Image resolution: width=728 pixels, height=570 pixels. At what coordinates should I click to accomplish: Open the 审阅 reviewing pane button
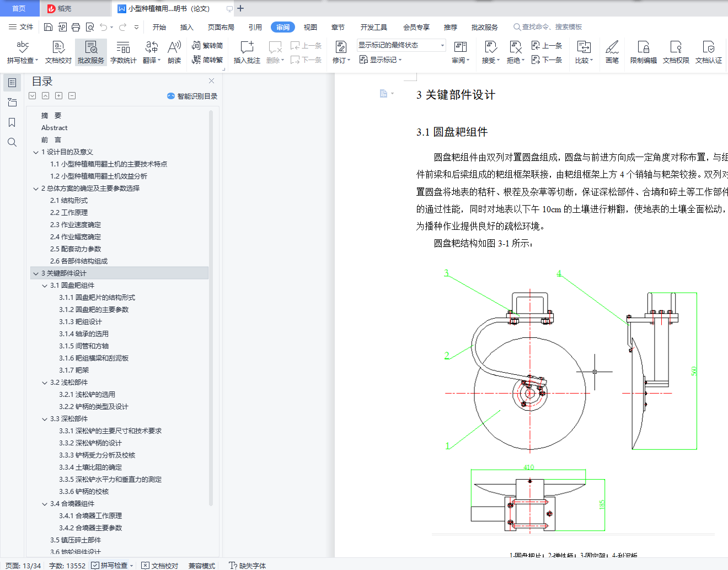461,52
